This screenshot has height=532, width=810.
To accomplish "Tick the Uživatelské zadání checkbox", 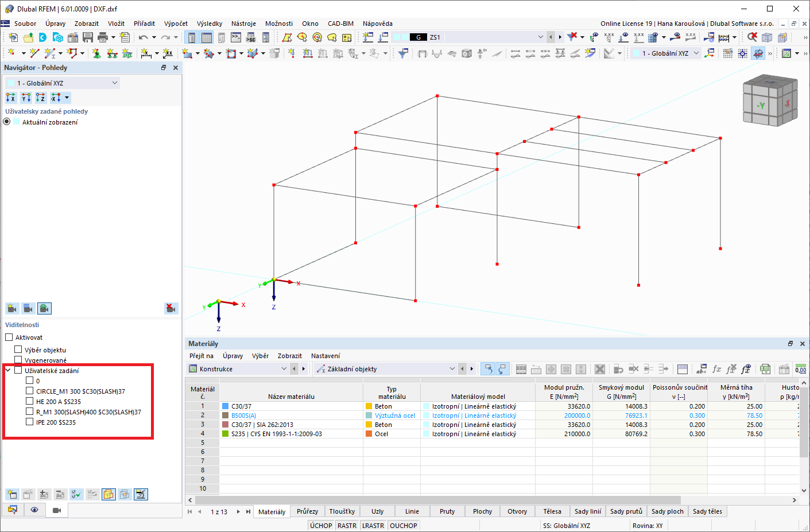I will [x=18, y=370].
